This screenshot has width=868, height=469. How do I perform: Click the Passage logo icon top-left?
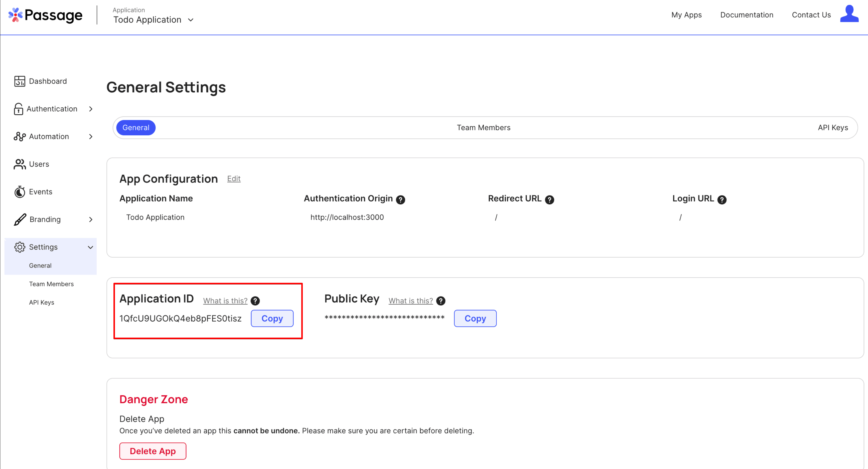point(16,16)
